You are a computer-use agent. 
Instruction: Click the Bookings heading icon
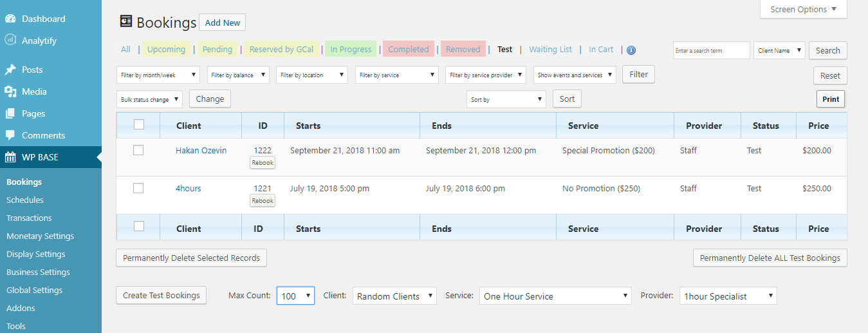pos(126,21)
